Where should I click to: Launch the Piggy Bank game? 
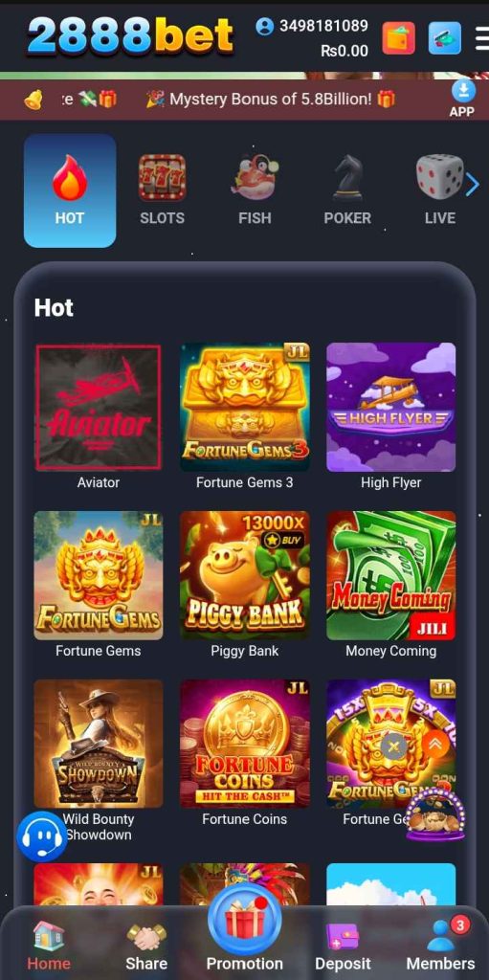pos(245,575)
